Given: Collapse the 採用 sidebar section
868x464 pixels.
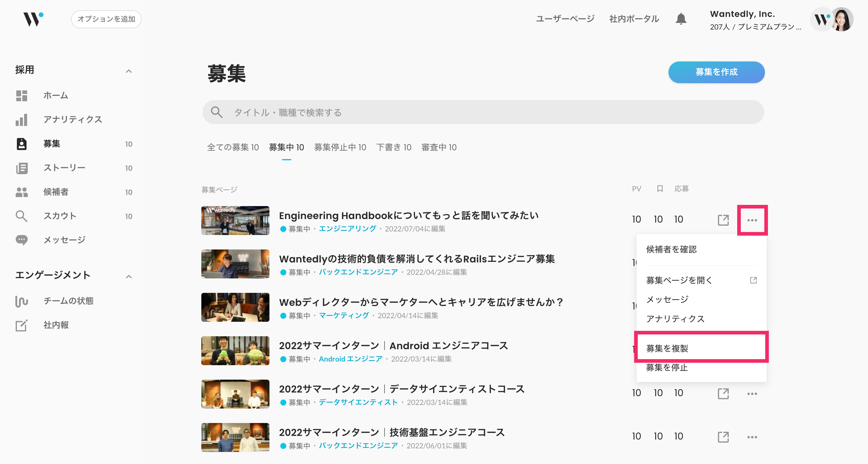Looking at the screenshot, I should point(129,71).
